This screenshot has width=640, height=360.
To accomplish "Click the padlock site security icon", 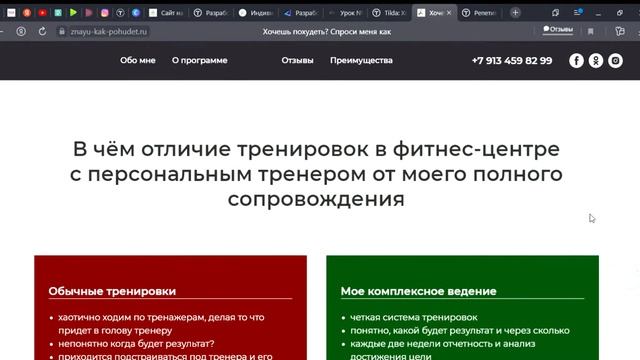I will [62, 31].
